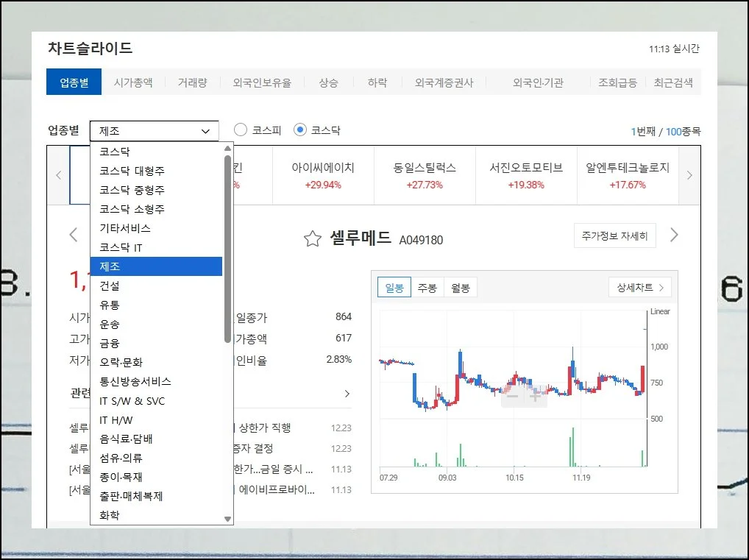Collapse the 업종별 dropdown showing 제조
This screenshot has height=560, width=749.
tap(155, 131)
